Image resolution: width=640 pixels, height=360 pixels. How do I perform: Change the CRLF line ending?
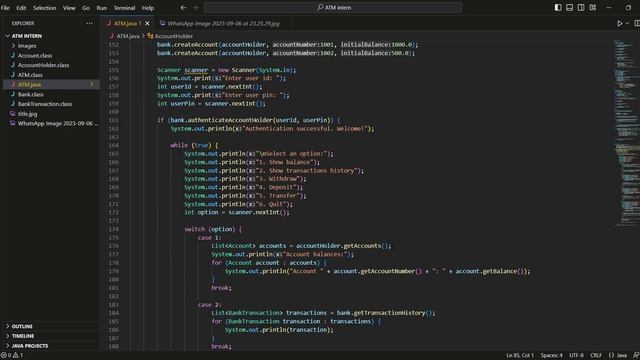tap(596, 355)
